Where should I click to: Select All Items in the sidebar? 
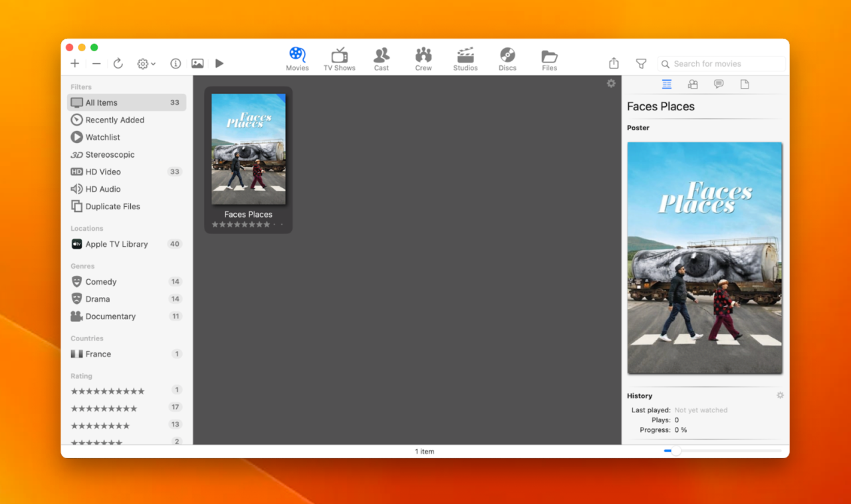[126, 102]
